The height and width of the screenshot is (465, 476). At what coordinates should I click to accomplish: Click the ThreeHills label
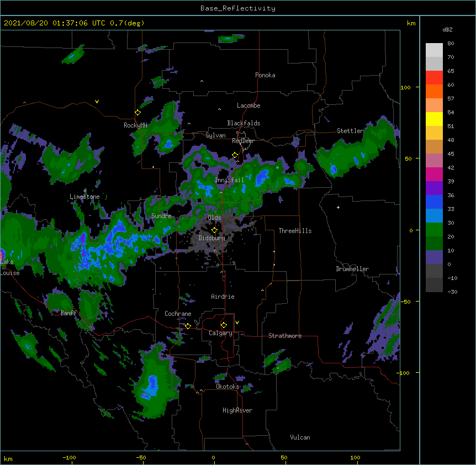295,231
